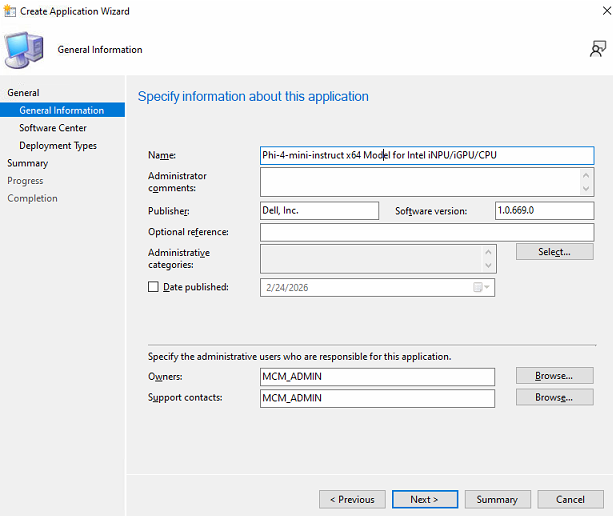Browse for application Owners
The height and width of the screenshot is (516, 613).
click(x=554, y=376)
